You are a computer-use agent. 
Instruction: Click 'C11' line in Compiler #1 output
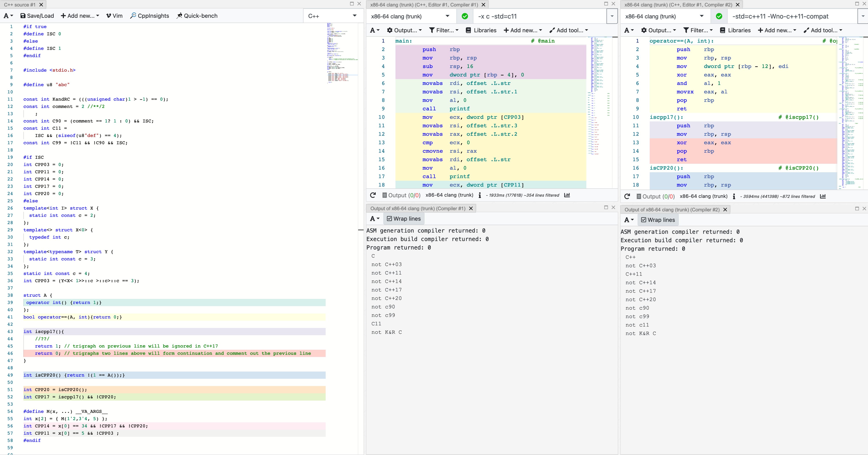(376, 324)
